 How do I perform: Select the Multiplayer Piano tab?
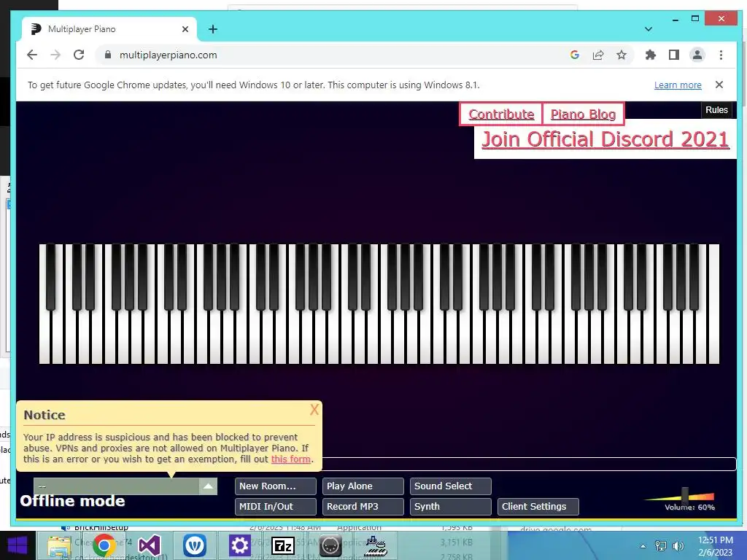click(109, 29)
